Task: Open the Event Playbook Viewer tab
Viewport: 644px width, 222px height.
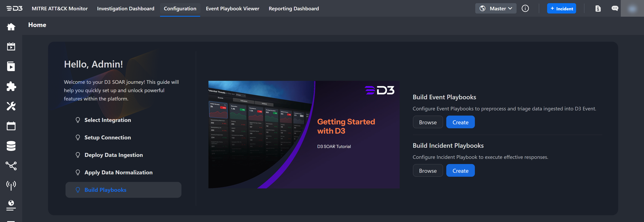Action: pyautogui.click(x=232, y=9)
